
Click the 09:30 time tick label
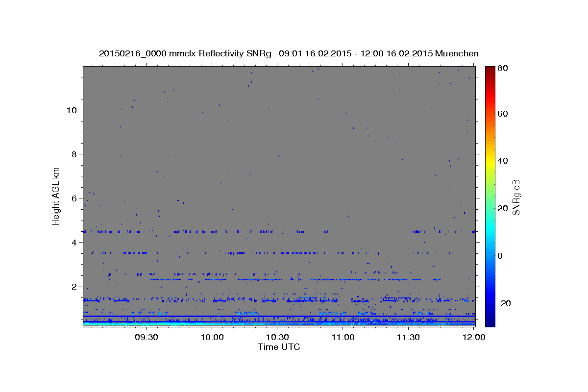coord(147,337)
